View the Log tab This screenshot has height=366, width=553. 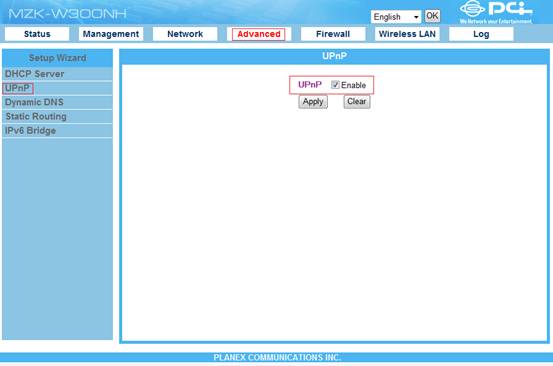(x=481, y=34)
